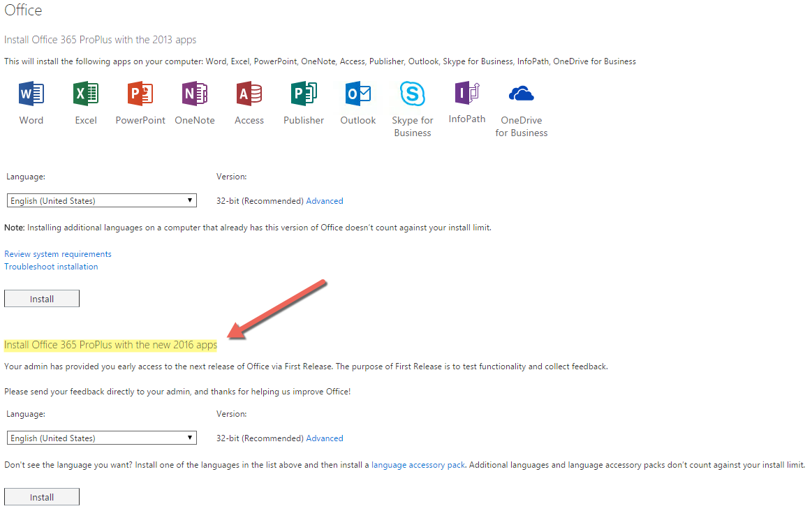Open Advanced version options for 2013 apps
This screenshot has width=812, height=511.
(x=325, y=201)
